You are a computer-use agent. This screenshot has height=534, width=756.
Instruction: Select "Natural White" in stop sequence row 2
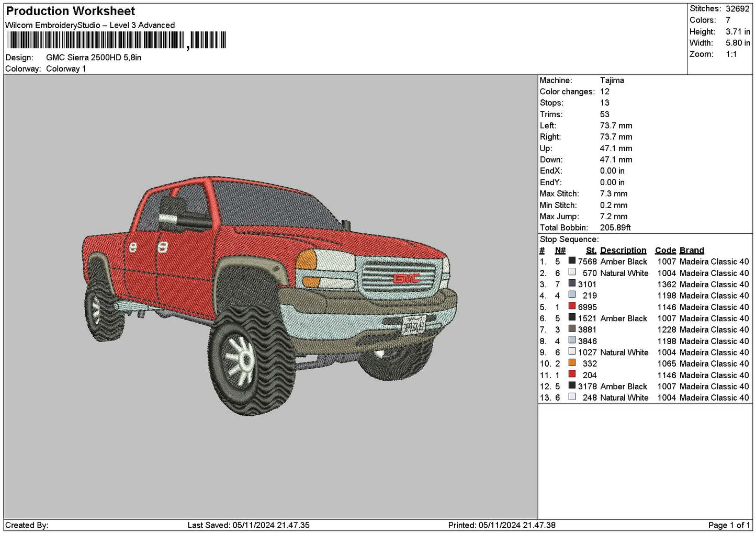coord(624,273)
